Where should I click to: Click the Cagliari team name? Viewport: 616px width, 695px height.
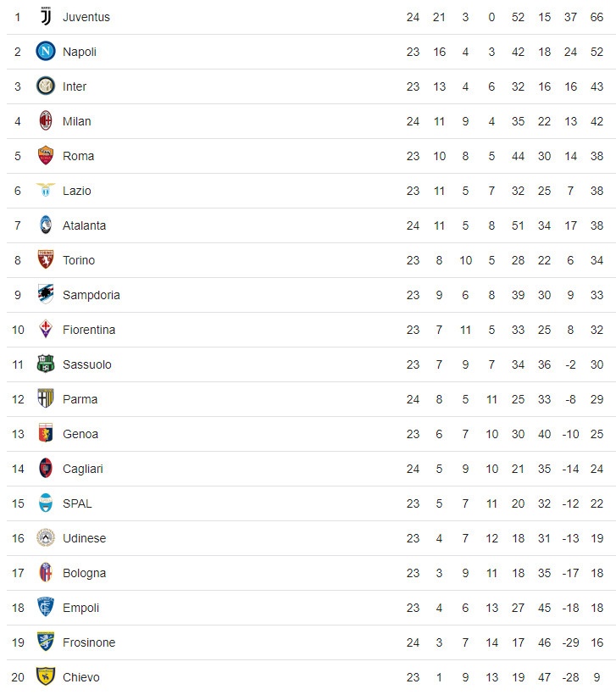point(83,469)
